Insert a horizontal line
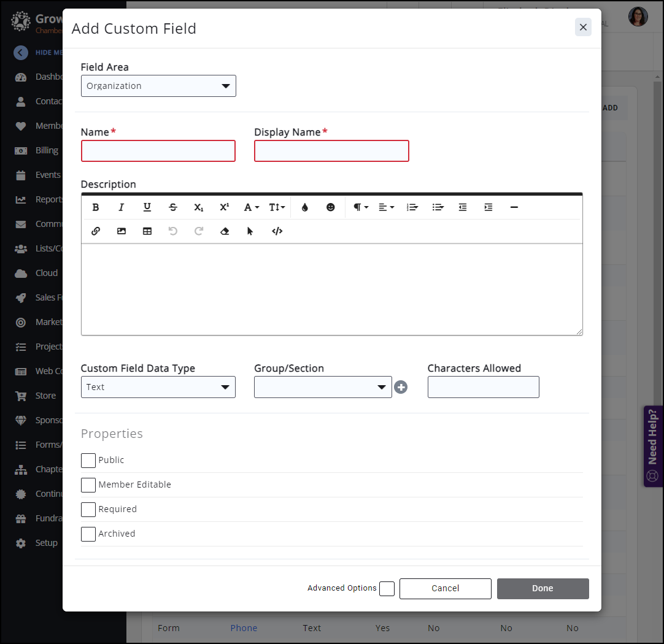 click(x=514, y=207)
